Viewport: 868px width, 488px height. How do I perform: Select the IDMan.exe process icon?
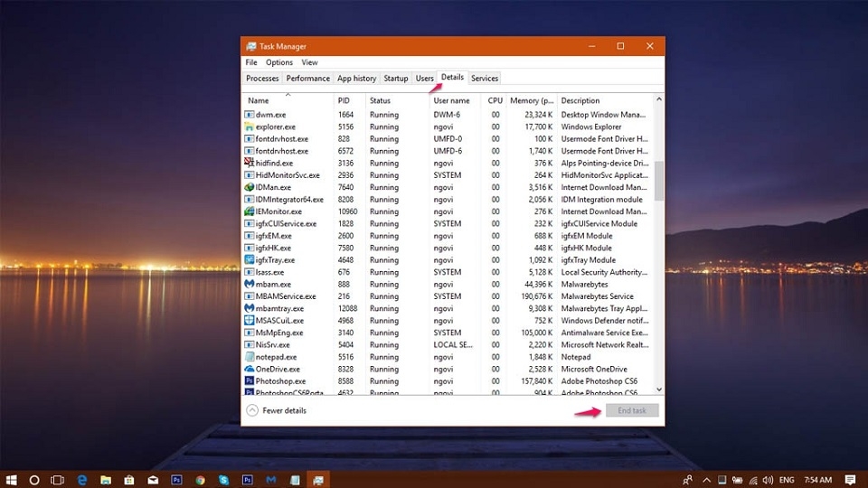click(250, 187)
